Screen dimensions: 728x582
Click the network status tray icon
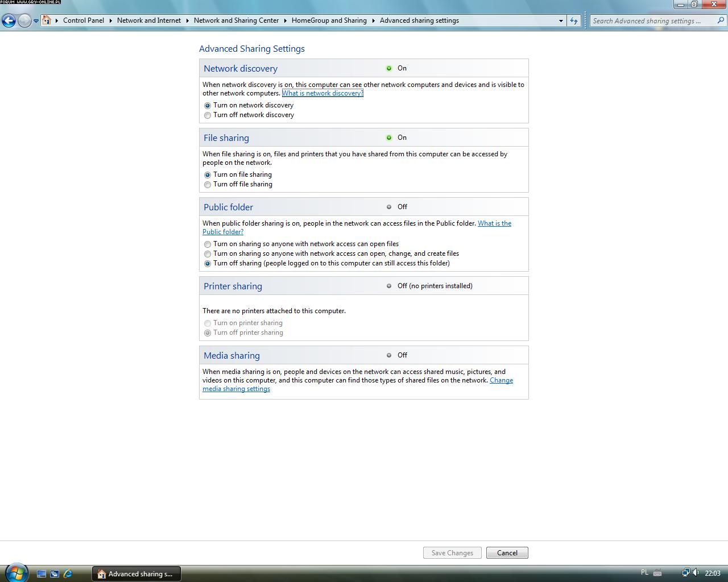(x=685, y=573)
